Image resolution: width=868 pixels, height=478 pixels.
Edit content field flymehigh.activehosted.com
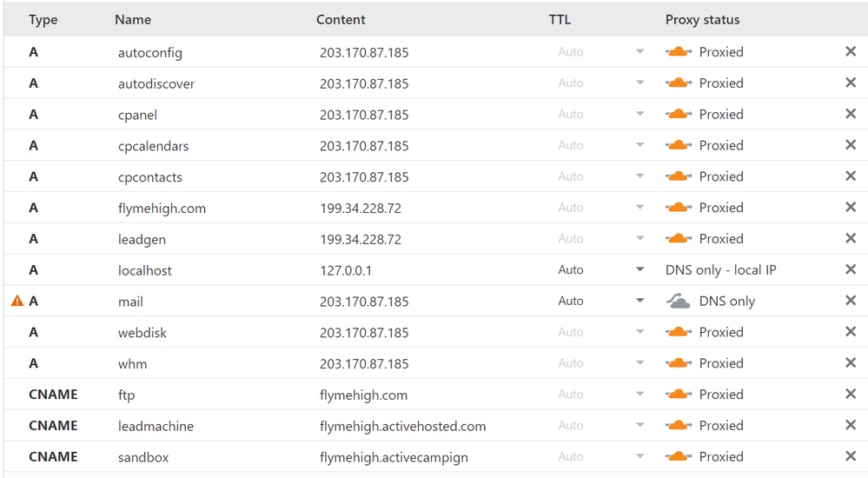tap(402, 426)
